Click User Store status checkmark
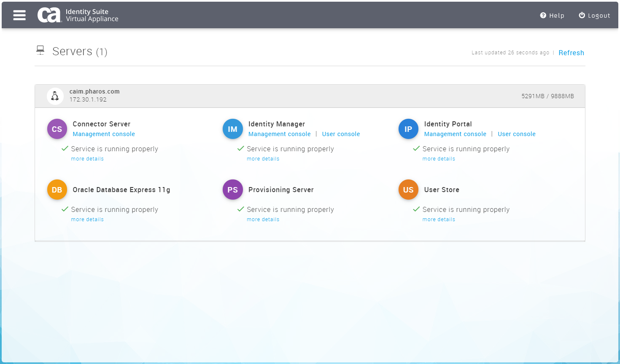620x364 pixels. 416,209
